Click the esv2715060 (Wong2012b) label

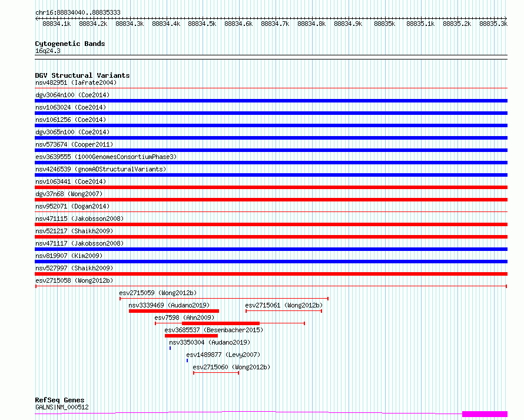[x=231, y=367]
